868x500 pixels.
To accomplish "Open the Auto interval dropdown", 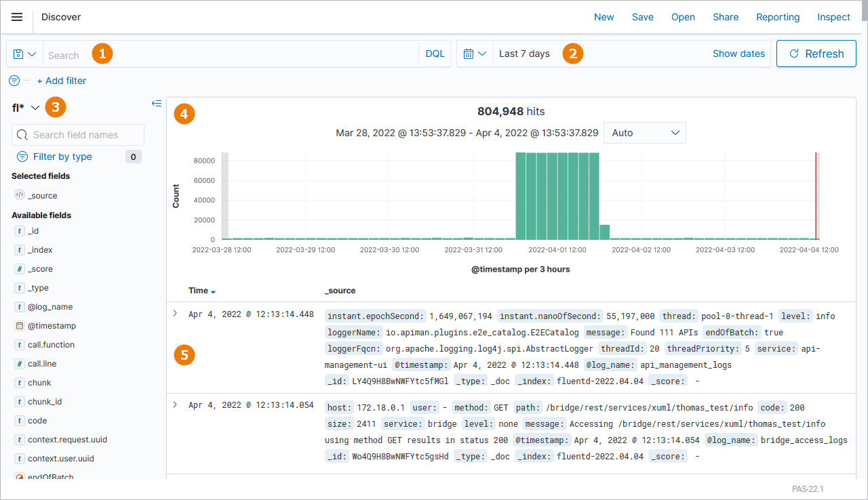I will point(644,133).
